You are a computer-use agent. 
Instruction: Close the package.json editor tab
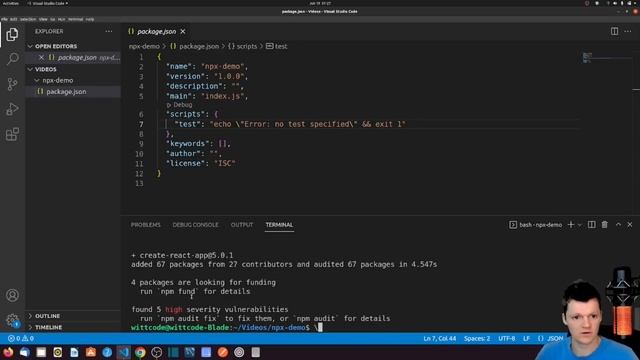click(x=183, y=31)
